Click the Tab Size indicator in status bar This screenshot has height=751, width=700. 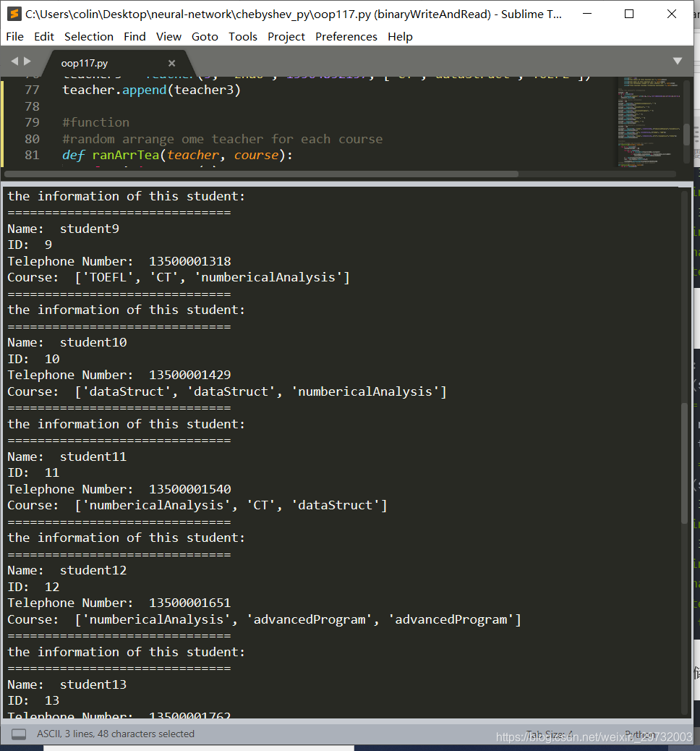[x=550, y=734]
